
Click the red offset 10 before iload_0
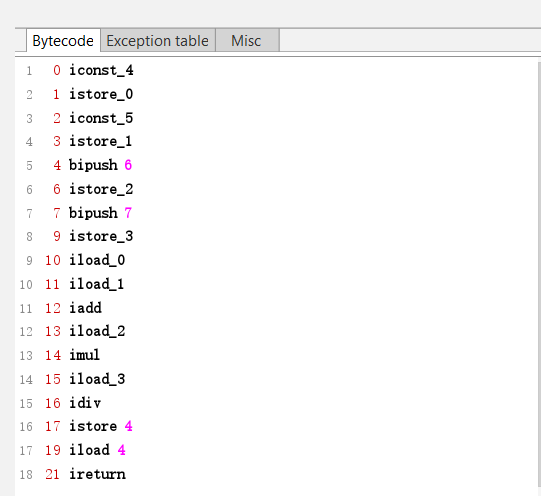(52, 260)
